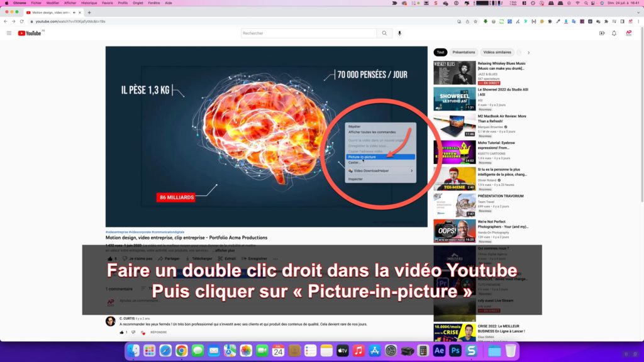This screenshot has height=362, width=644.
Task: Open the Fichier menu in the menu bar
Action: coord(36,3)
